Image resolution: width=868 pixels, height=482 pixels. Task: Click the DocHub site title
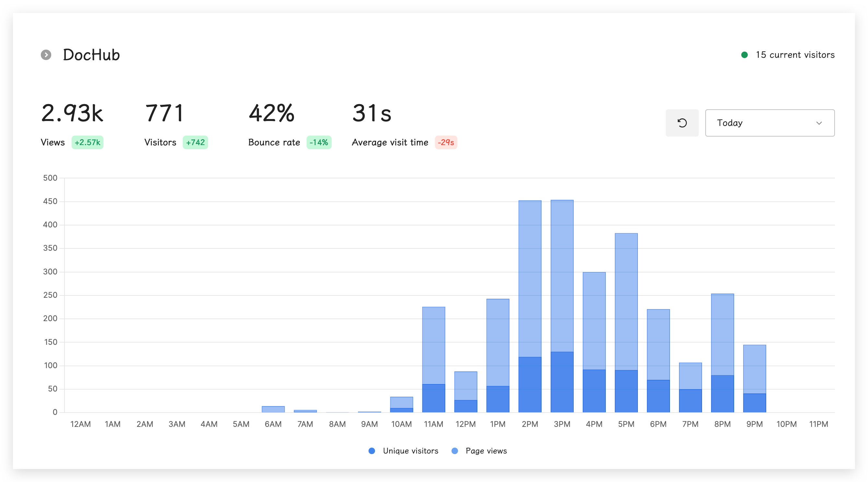point(91,54)
